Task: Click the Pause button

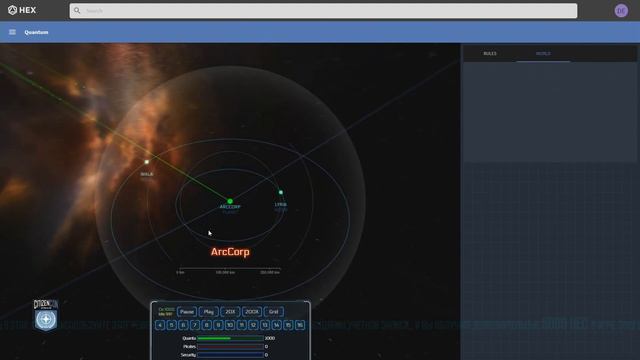Action: coord(187,312)
